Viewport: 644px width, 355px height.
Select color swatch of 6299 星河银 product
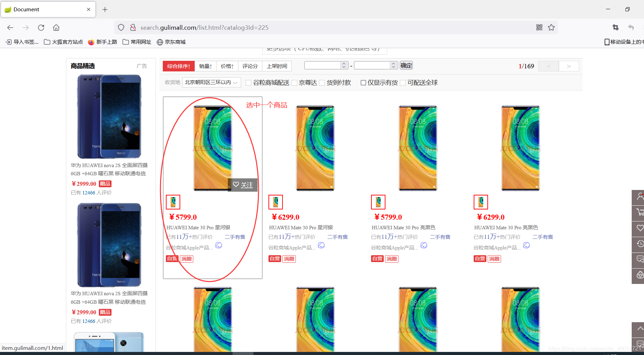276,202
